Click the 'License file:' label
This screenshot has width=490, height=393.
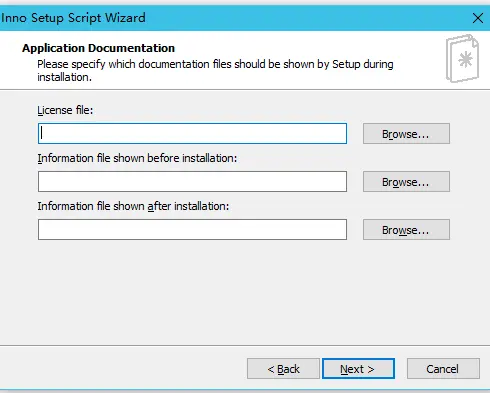[x=65, y=110]
